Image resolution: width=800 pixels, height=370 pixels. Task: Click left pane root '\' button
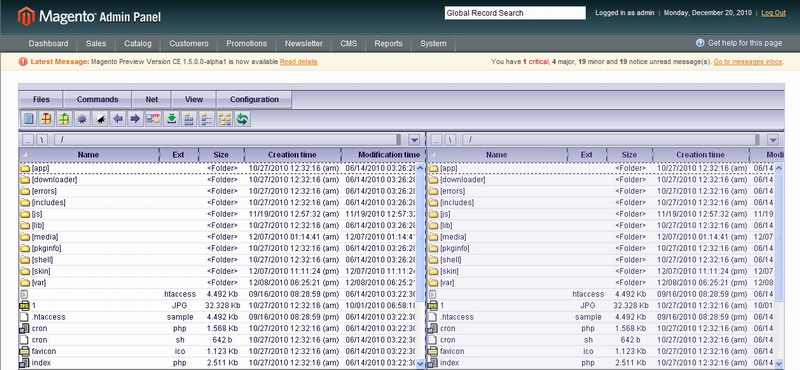43,140
